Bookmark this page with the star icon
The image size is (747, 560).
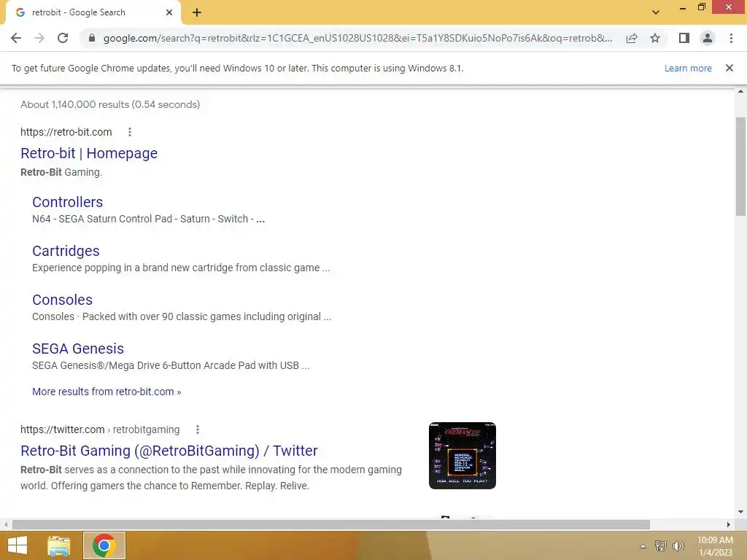[x=655, y=38]
